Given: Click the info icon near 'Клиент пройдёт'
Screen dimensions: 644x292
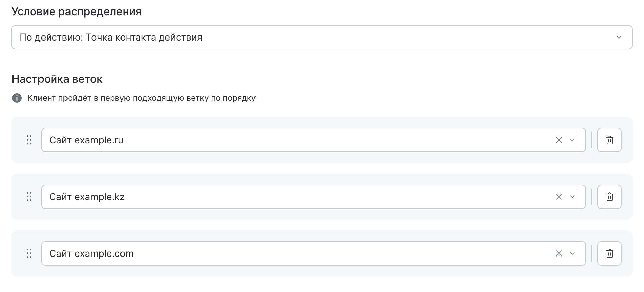Looking at the screenshot, I should (x=17, y=98).
